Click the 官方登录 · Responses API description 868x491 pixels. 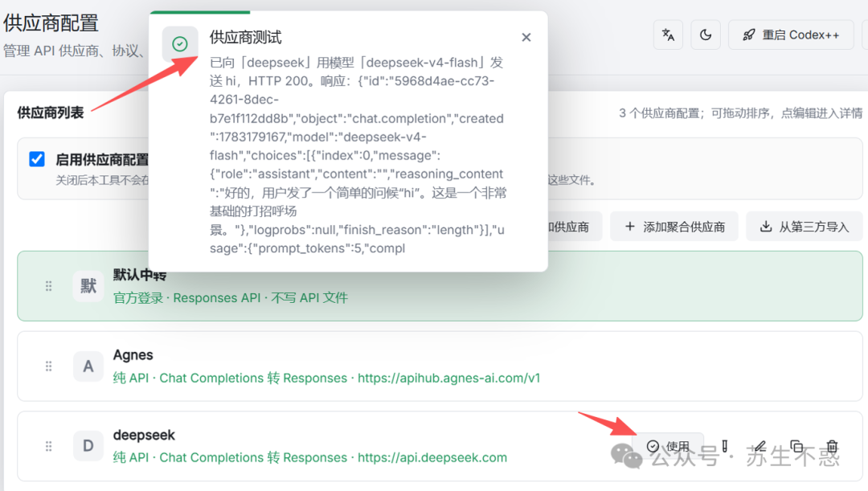point(231,298)
